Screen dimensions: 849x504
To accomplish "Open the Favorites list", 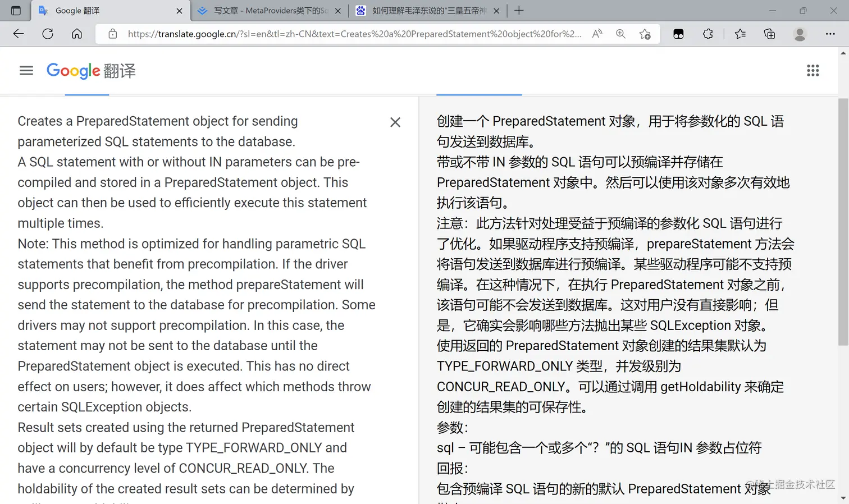I will pos(740,34).
